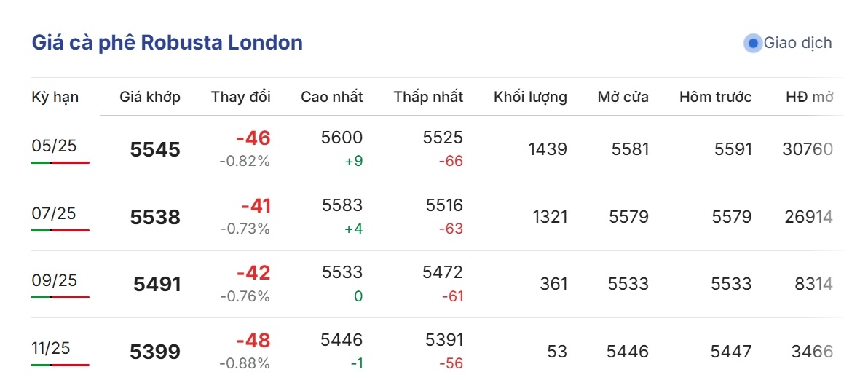
Task: Click the Giao dịch label text
Action: (x=797, y=43)
